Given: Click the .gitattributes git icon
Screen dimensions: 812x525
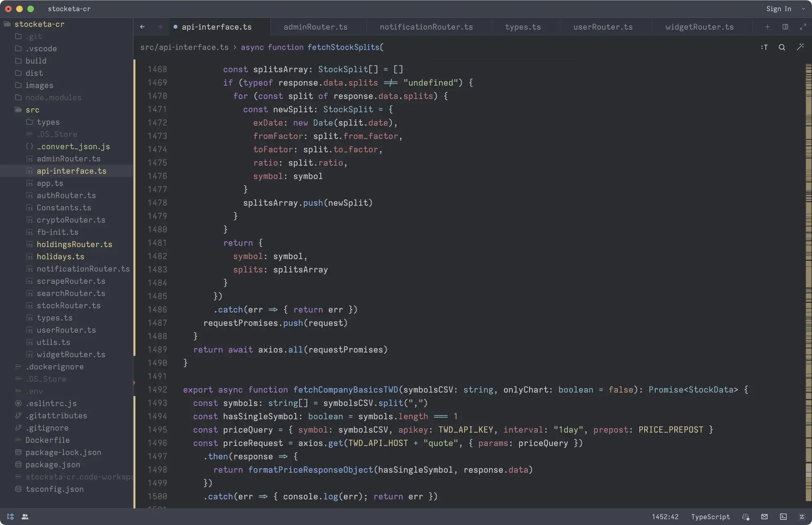Looking at the screenshot, I should pos(18,416).
